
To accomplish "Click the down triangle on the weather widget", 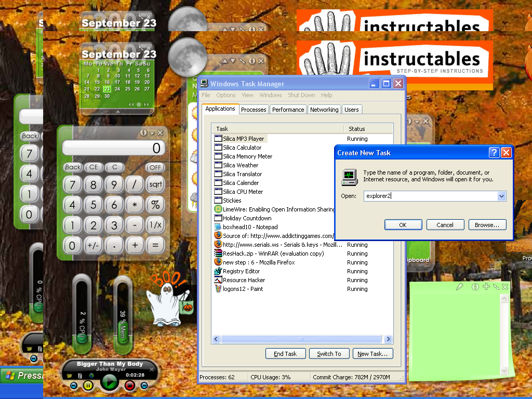I will coord(233,61).
